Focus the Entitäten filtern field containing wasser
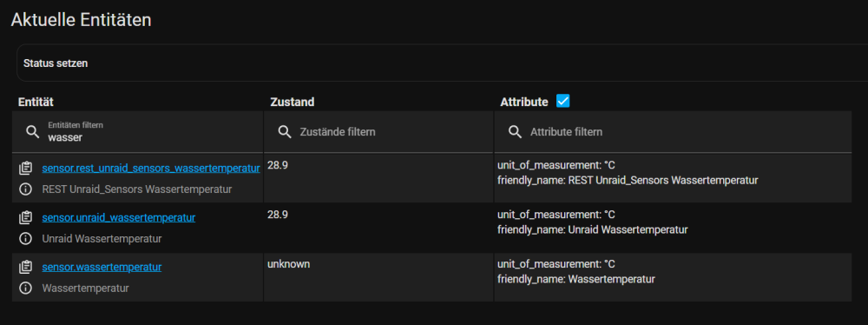868x325 pixels. point(137,132)
